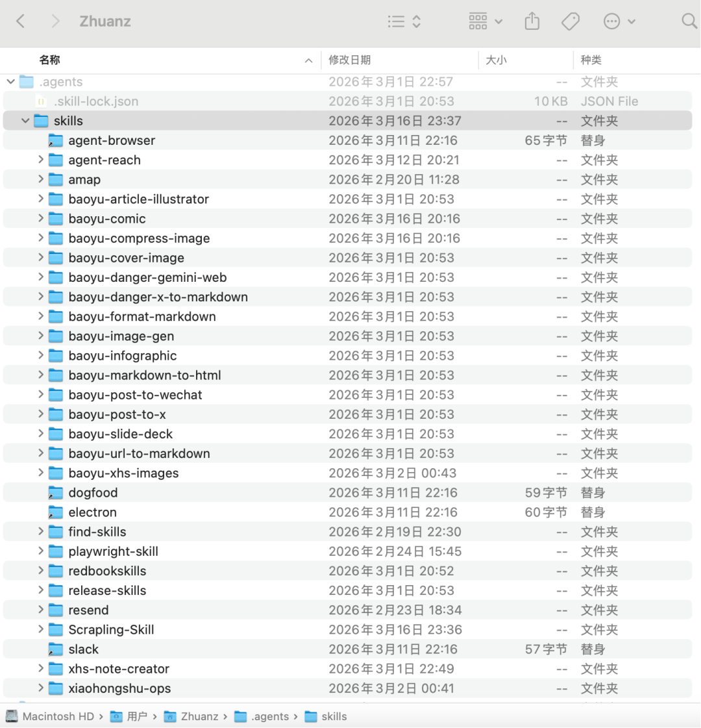Click the .agents folder icon in list
The height and width of the screenshot is (728, 701).
[x=27, y=82]
